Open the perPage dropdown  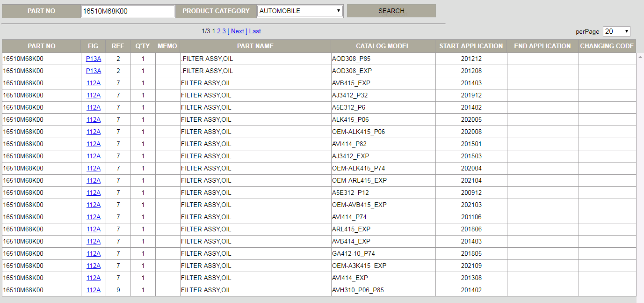pos(616,31)
